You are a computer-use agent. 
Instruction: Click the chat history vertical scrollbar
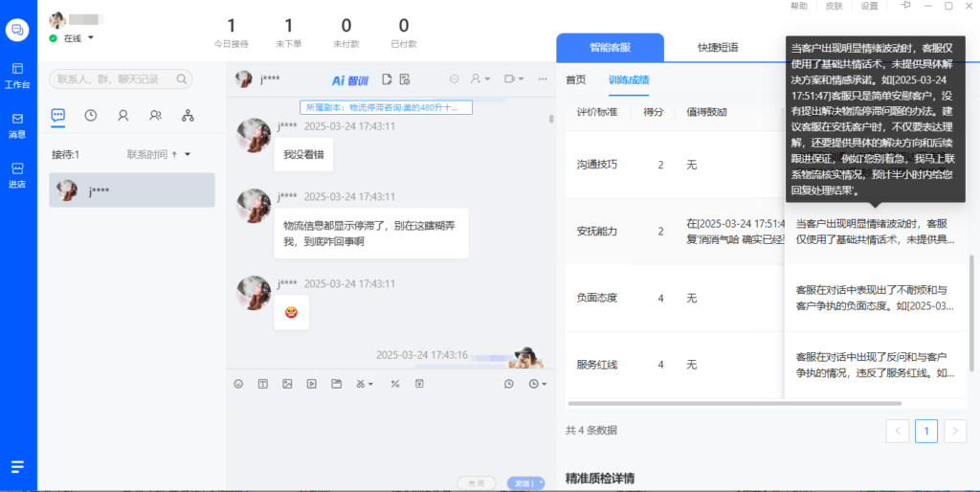(x=550, y=119)
